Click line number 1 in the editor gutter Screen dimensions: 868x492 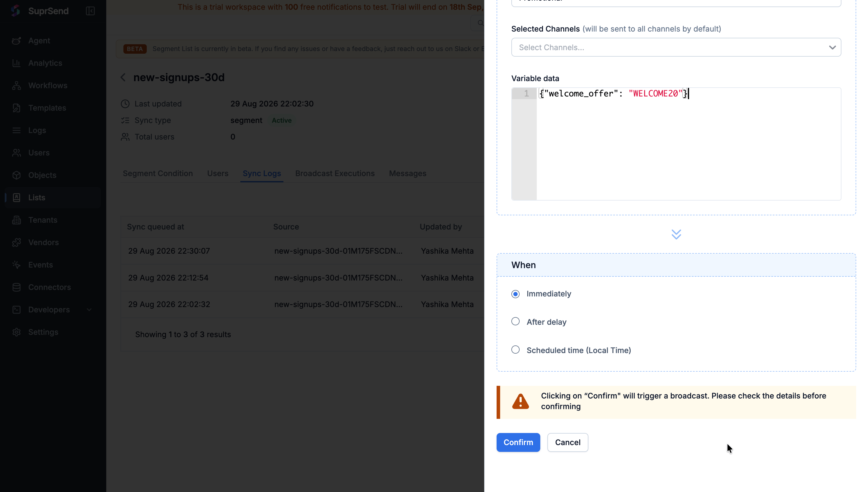[x=526, y=94]
